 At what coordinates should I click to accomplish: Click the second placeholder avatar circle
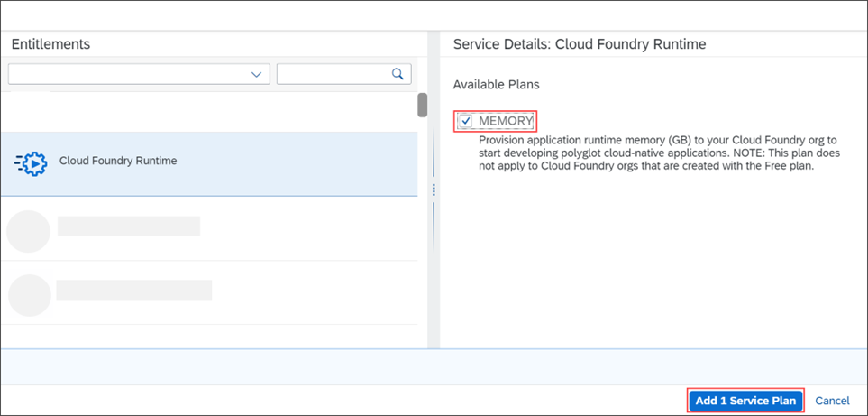(x=28, y=295)
